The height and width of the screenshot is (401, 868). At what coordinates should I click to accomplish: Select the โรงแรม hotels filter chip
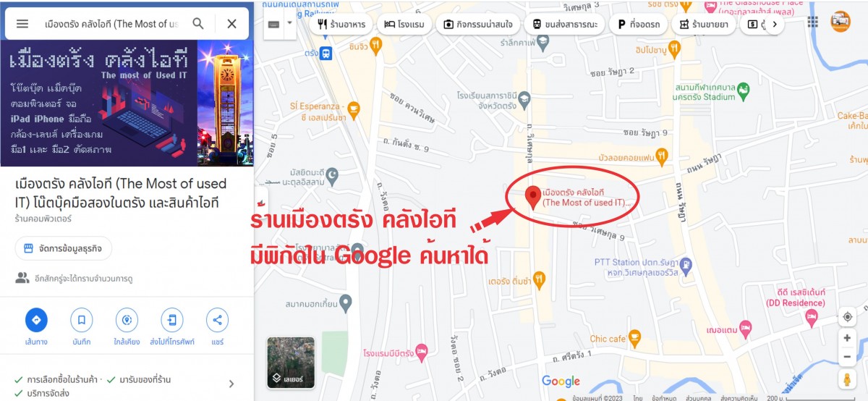pyautogui.click(x=404, y=24)
